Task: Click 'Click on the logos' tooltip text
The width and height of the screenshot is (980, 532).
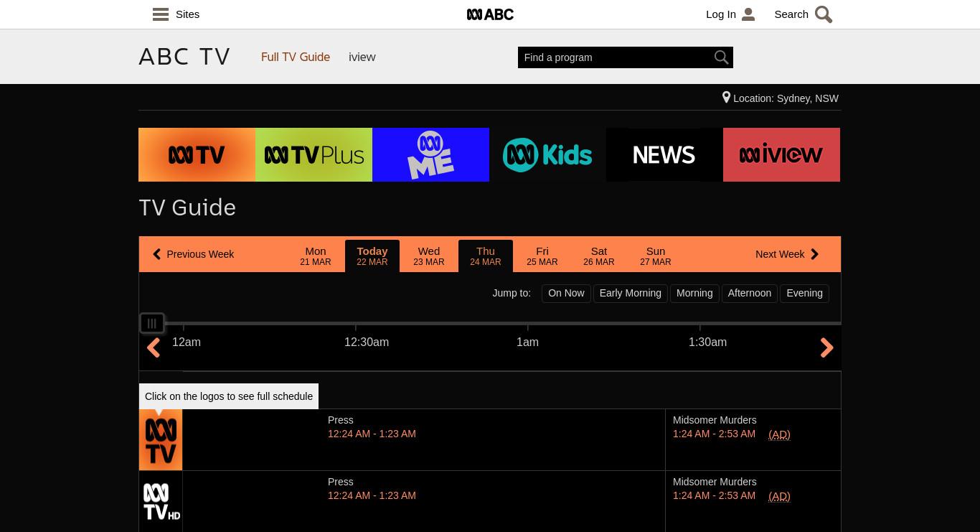Action: coord(229,396)
